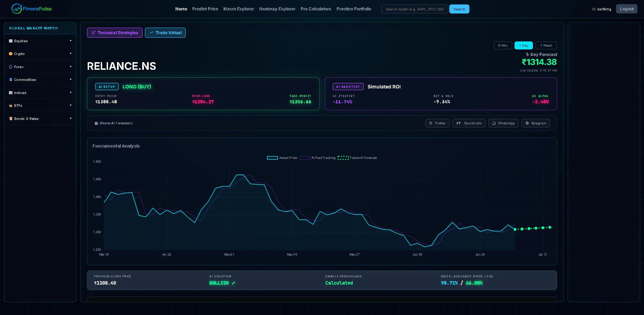Click the RELIANCE.NS ticker heading
The image size is (644, 315).
click(x=121, y=66)
